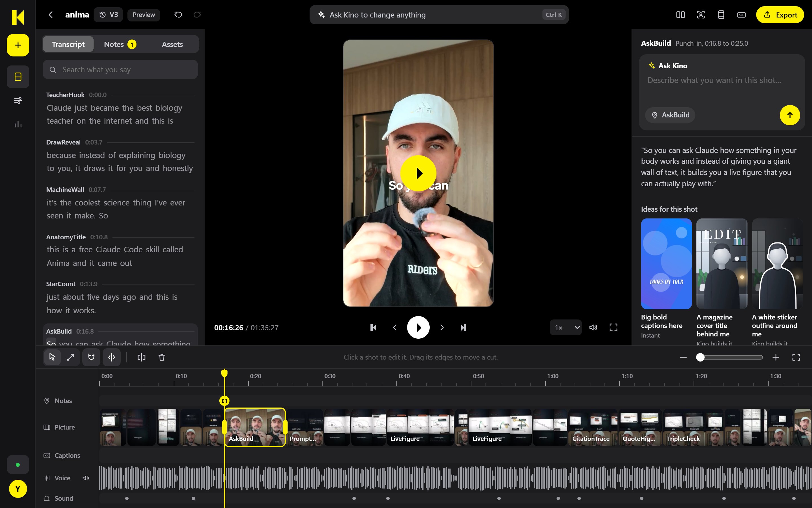This screenshot has height=508, width=812.
Task: Jump to the end of the video
Action: pos(464,328)
